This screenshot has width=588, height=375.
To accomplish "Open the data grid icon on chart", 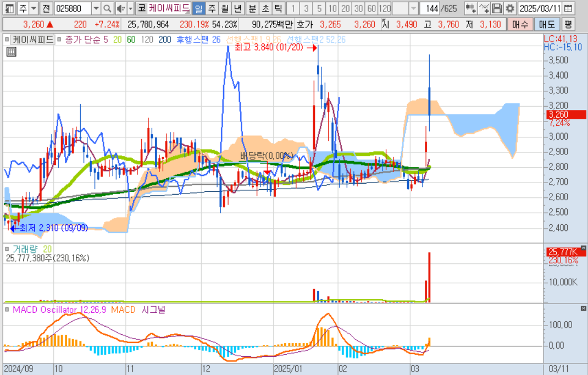I will (11, 52).
